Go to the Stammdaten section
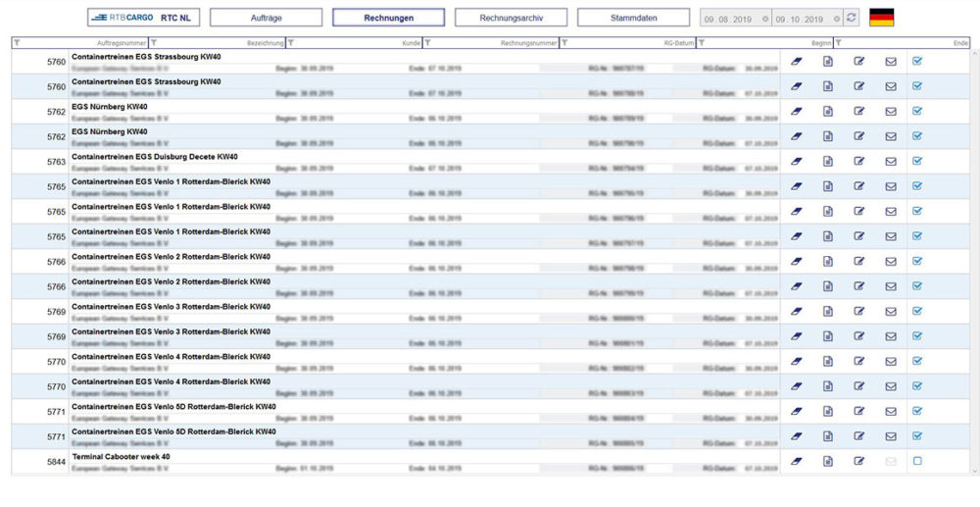The image size is (980, 507). (633, 18)
